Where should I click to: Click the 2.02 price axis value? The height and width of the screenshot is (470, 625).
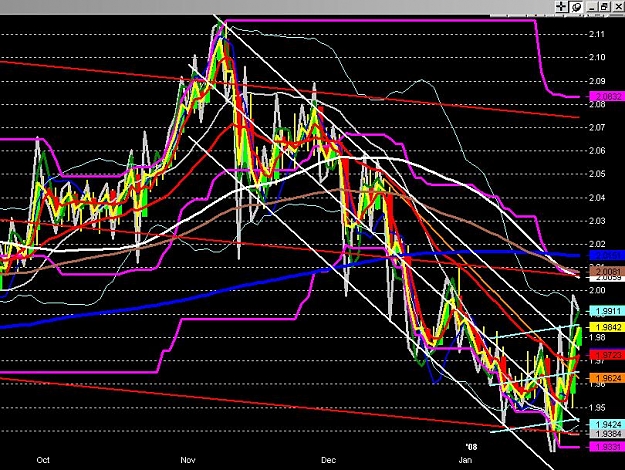tap(597, 244)
